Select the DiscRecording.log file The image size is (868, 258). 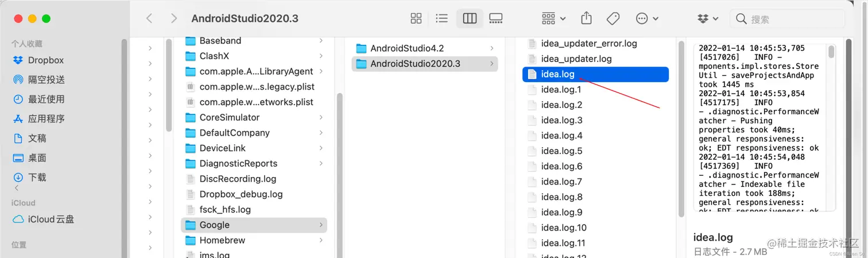point(254,179)
